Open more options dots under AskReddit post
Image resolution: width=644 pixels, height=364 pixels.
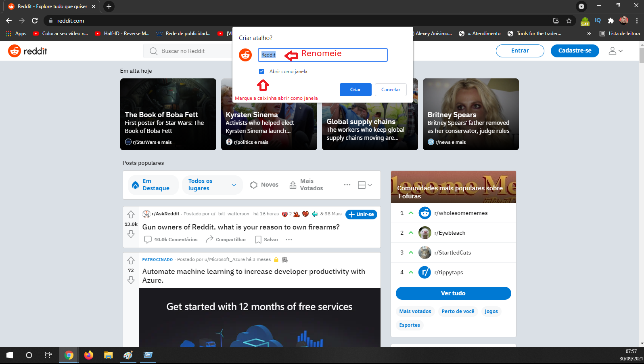289,240
